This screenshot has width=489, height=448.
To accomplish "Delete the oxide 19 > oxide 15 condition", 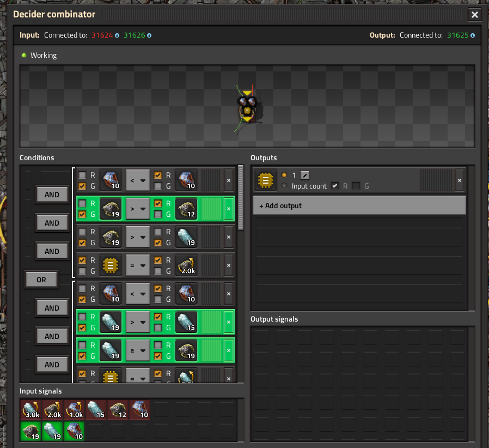I will click(229, 322).
